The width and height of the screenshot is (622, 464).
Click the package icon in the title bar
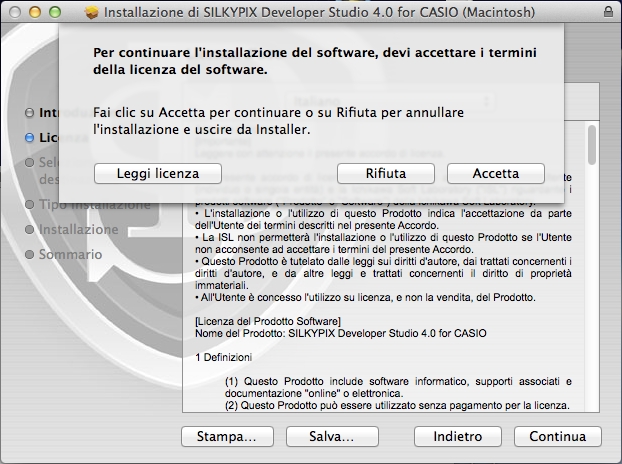pyautogui.click(x=92, y=12)
